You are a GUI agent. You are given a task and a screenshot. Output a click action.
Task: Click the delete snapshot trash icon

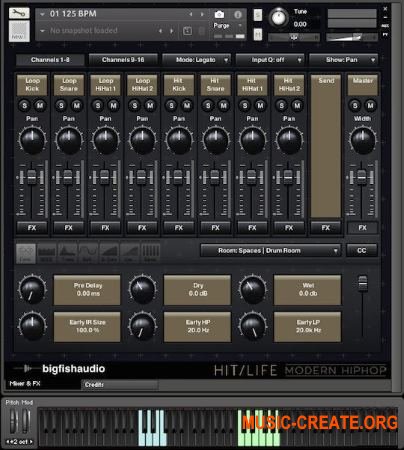click(202, 31)
